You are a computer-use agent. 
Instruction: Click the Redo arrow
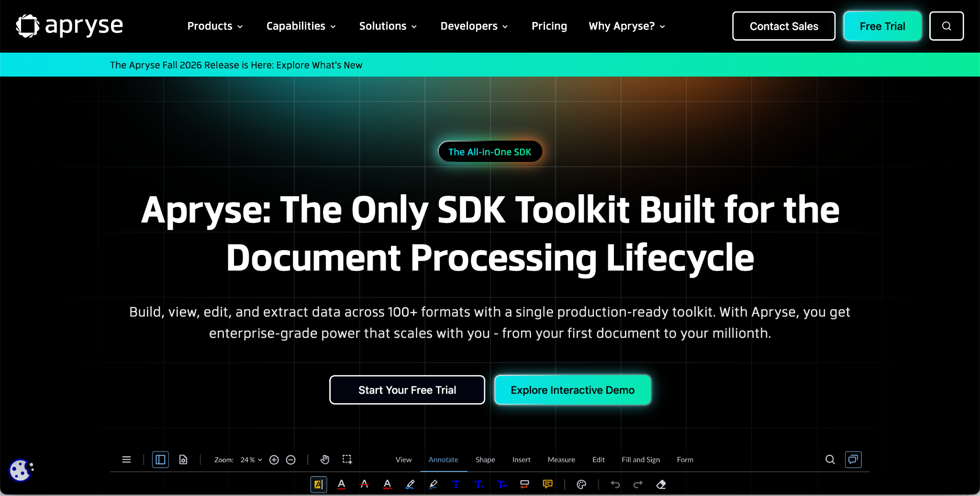coord(638,485)
